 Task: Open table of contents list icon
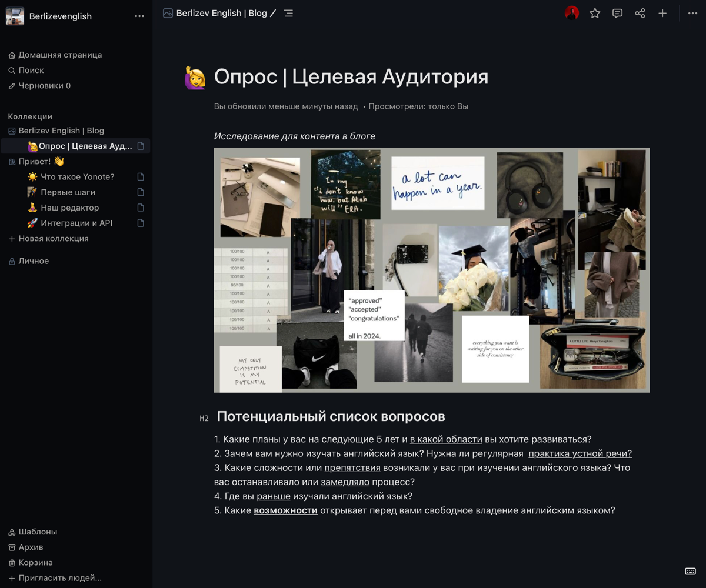click(x=288, y=13)
